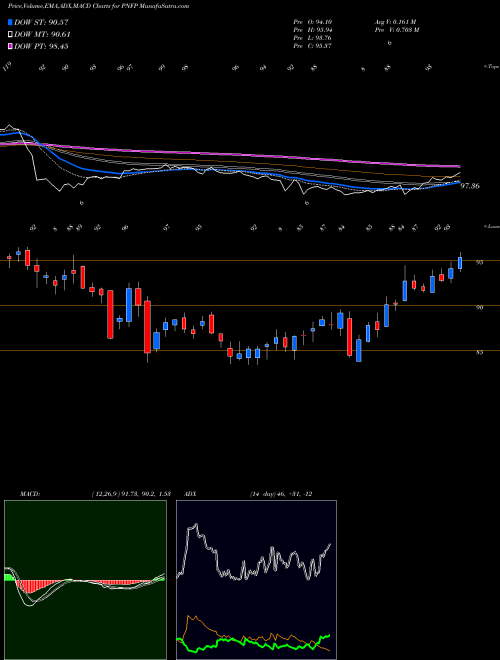
Task: Select MACD values (12,26,9) 91.73, 90.2, 1.53
Action: pyautogui.click(x=130, y=494)
